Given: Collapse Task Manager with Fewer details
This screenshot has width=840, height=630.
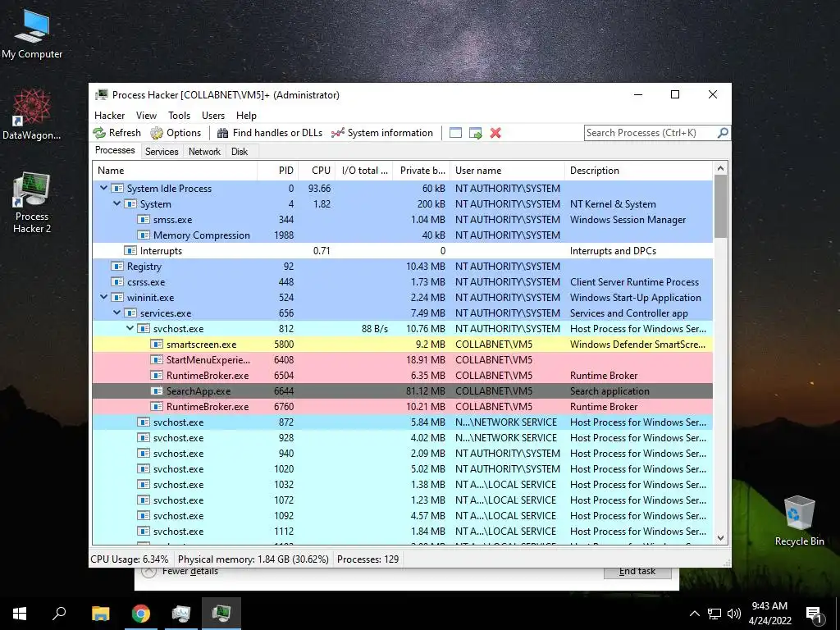Looking at the screenshot, I should pyautogui.click(x=180, y=571).
